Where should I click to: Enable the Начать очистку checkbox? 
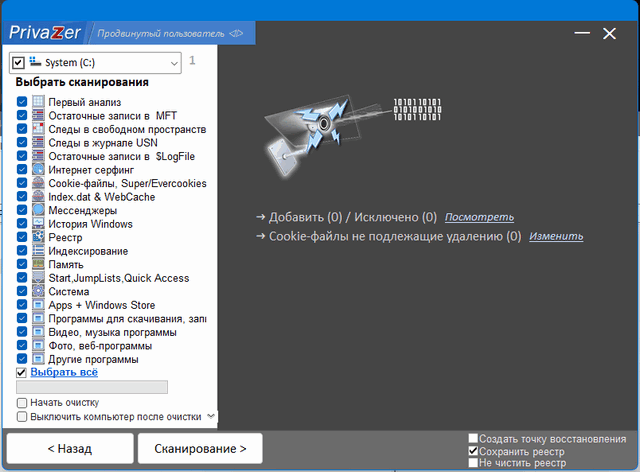pyautogui.click(x=22, y=403)
